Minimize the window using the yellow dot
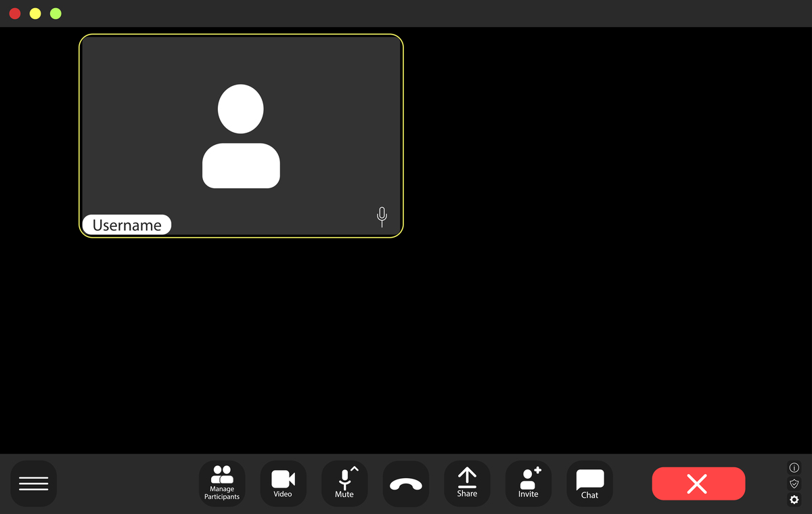Image resolution: width=812 pixels, height=514 pixels. click(35, 14)
